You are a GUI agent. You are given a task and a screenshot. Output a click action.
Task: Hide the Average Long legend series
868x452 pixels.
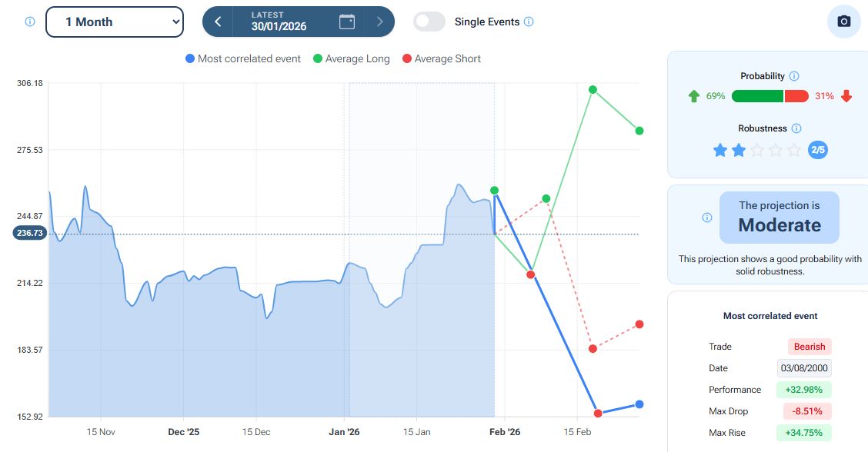point(351,58)
